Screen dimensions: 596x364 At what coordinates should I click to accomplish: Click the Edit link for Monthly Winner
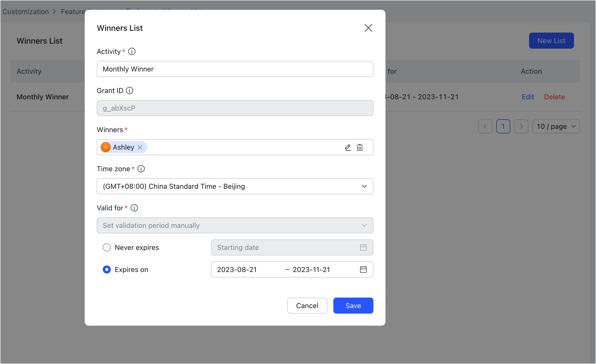[528, 97]
